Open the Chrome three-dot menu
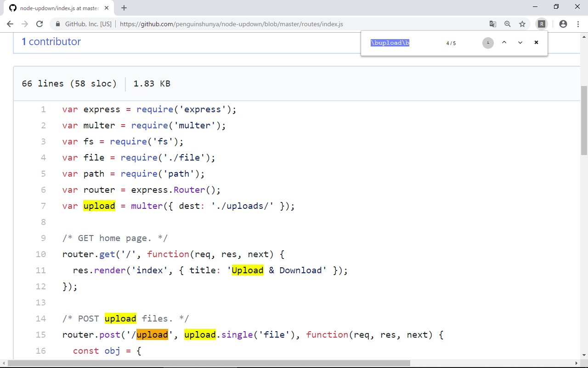The width and height of the screenshot is (588, 368). pos(578,24)
